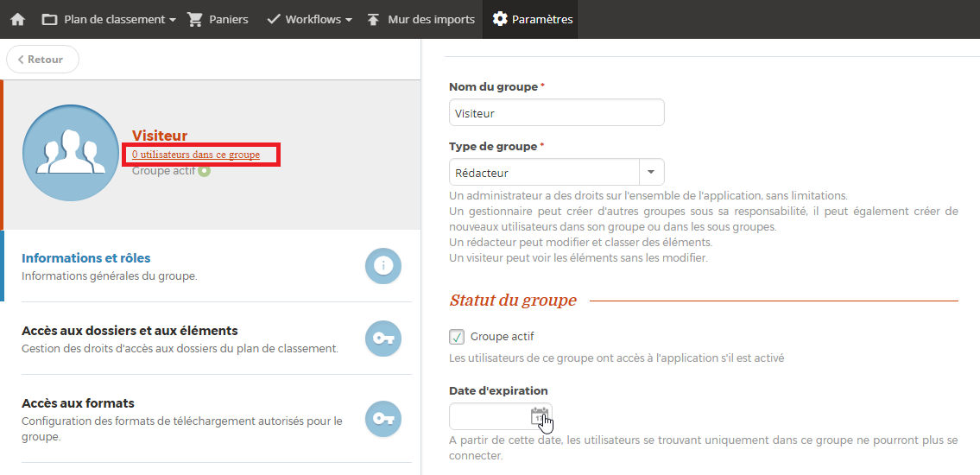Viewport: 980px width, 475px height.
Task: Toggle the Groupe actif checkbox
Action: tap(457, 338)
